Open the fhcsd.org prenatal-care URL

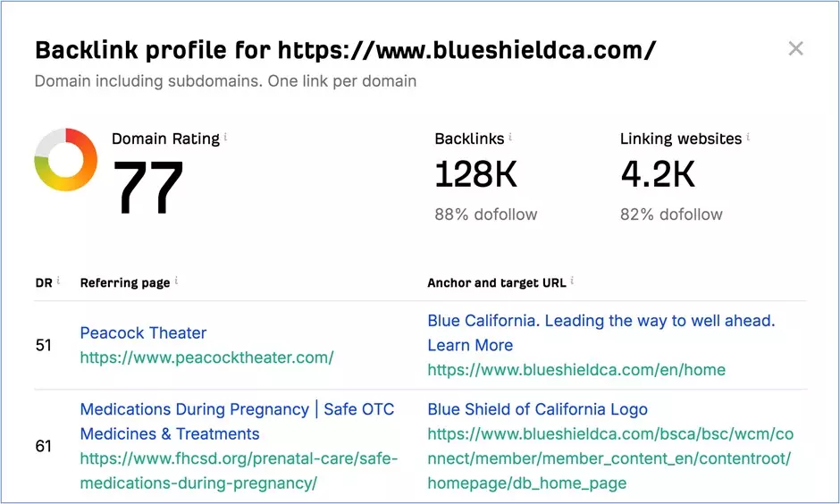coord(239,471)
